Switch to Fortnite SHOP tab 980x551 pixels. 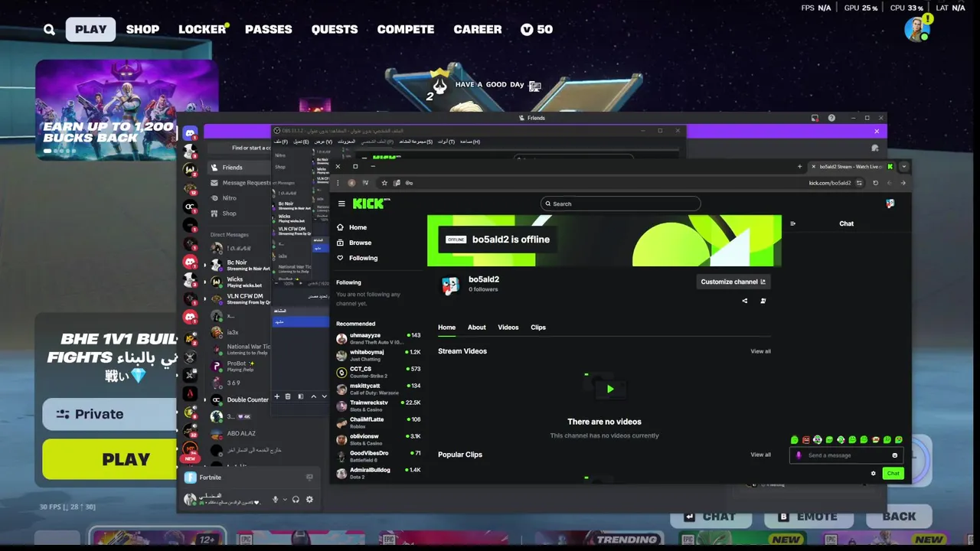[142, 29]
